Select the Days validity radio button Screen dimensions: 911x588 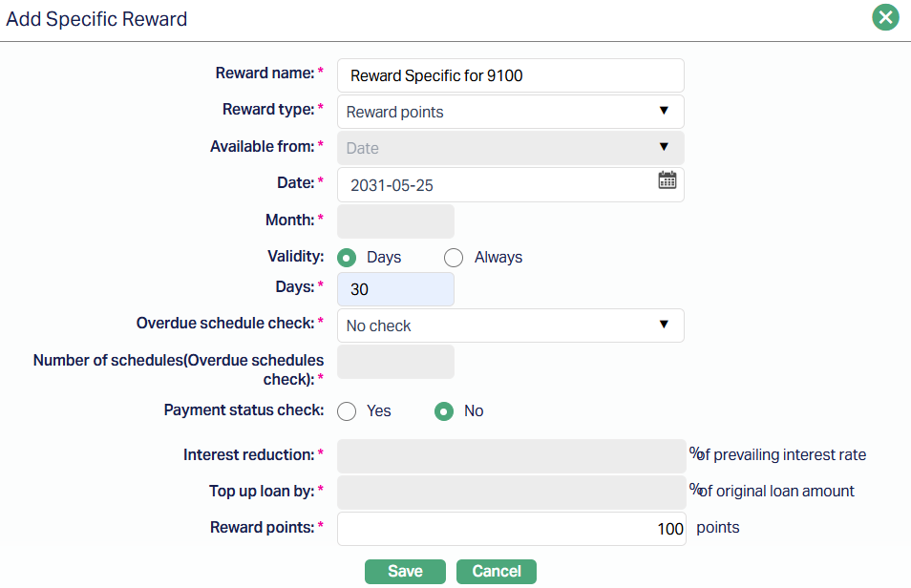pyautogui.click(x=348, y=258)
